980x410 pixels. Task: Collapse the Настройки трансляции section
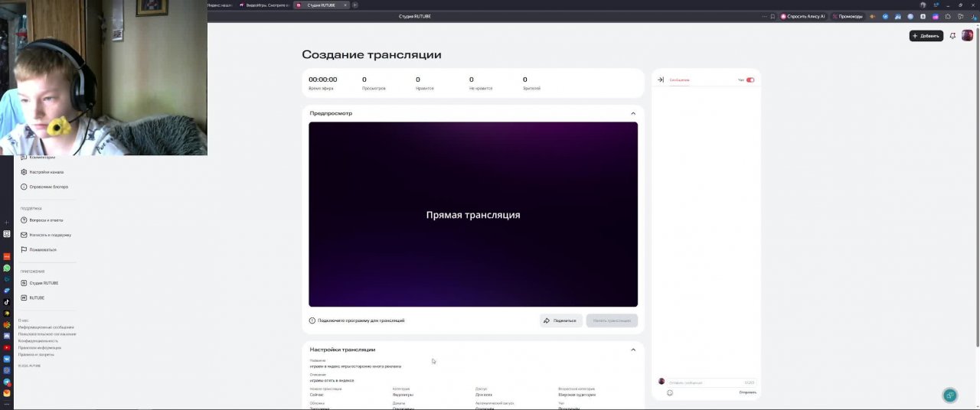coord(633,350)
